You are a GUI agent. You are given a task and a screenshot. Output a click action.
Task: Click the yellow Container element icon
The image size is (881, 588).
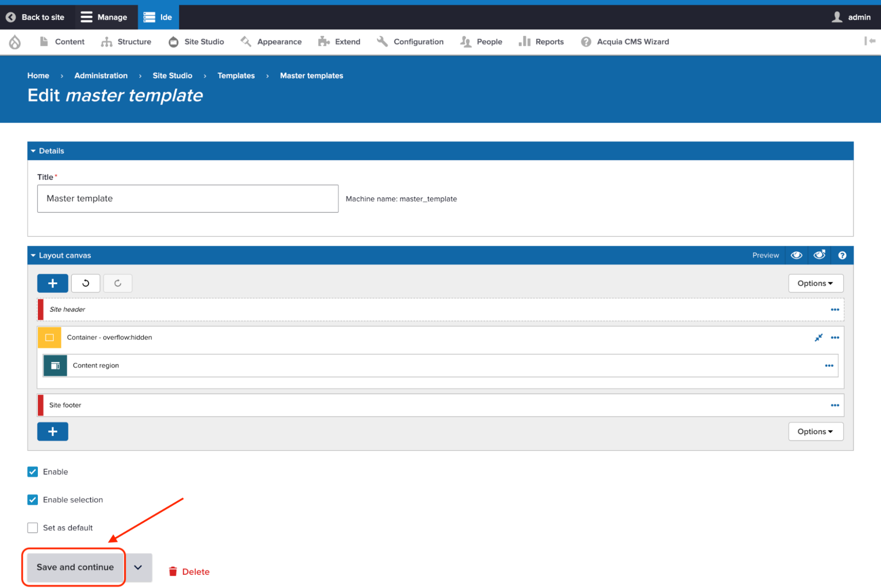pyautogui.click(x=49, y=337)
